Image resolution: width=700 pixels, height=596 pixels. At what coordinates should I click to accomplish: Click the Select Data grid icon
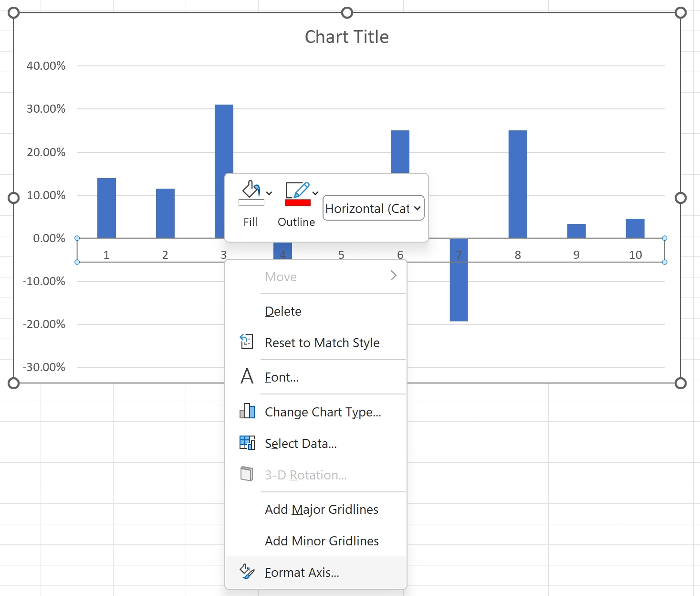tap(247, 443)
